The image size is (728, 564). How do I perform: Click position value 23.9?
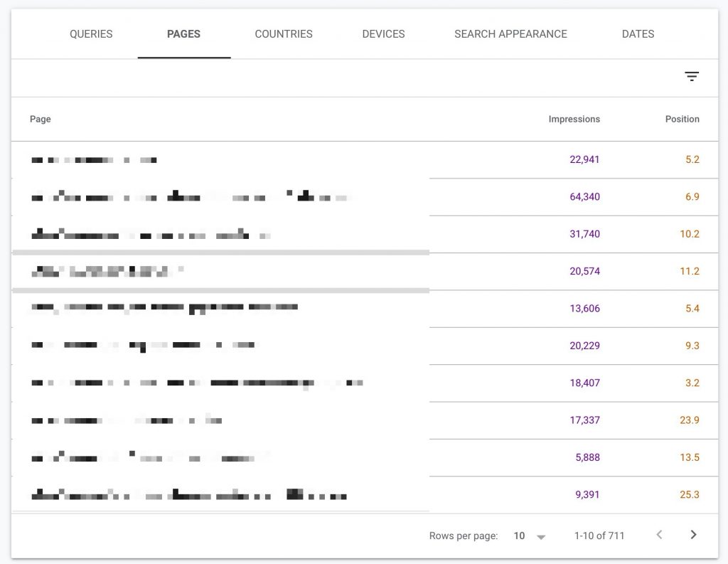[690, 420]
